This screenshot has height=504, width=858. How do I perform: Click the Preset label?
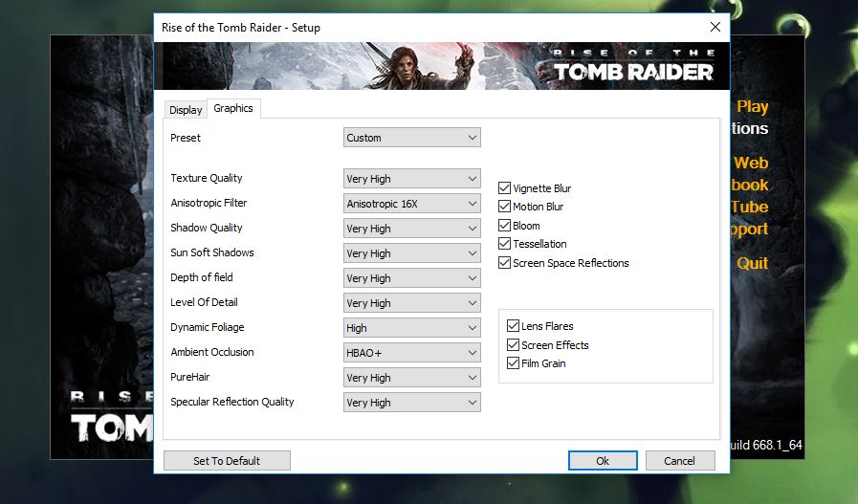tap(185, 138)
